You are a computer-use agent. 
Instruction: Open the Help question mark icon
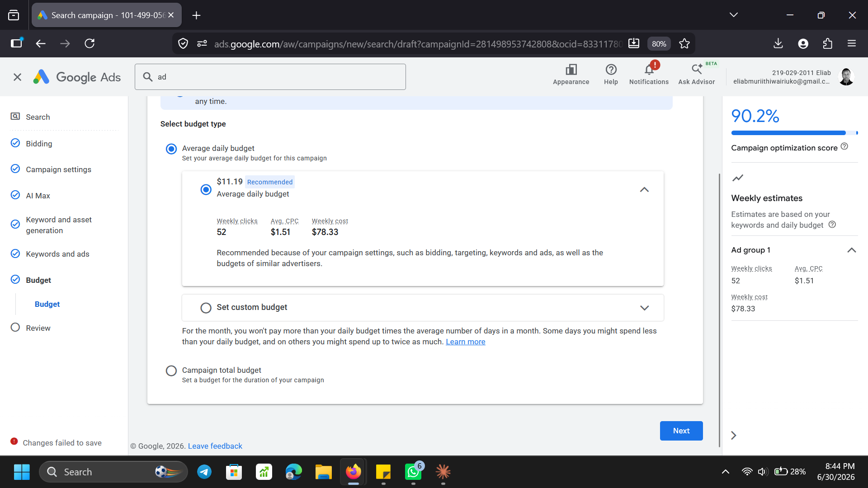pyautogui.click(x=611, y=70)
